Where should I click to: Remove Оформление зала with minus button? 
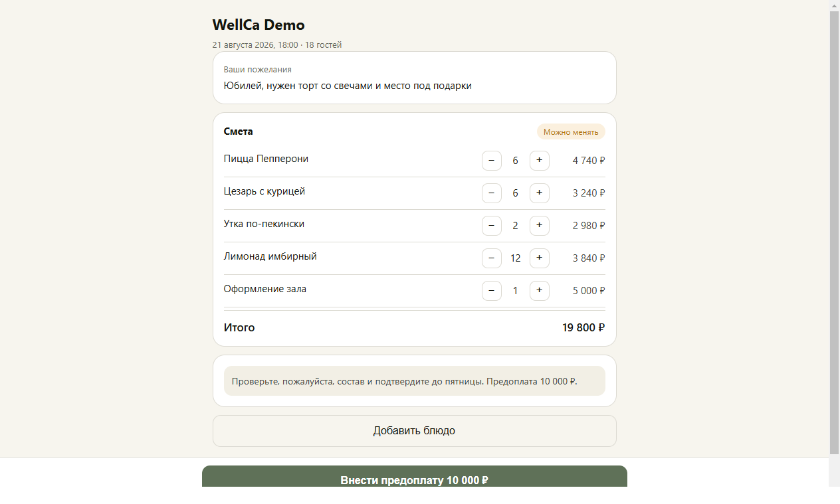pyautogui.click(x=492, y=291)
